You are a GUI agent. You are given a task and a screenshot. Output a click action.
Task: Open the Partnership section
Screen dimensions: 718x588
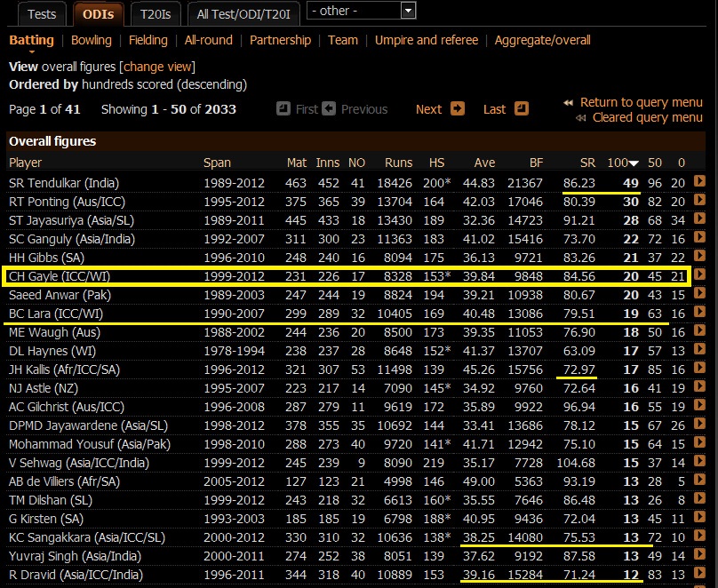[280, 40]
